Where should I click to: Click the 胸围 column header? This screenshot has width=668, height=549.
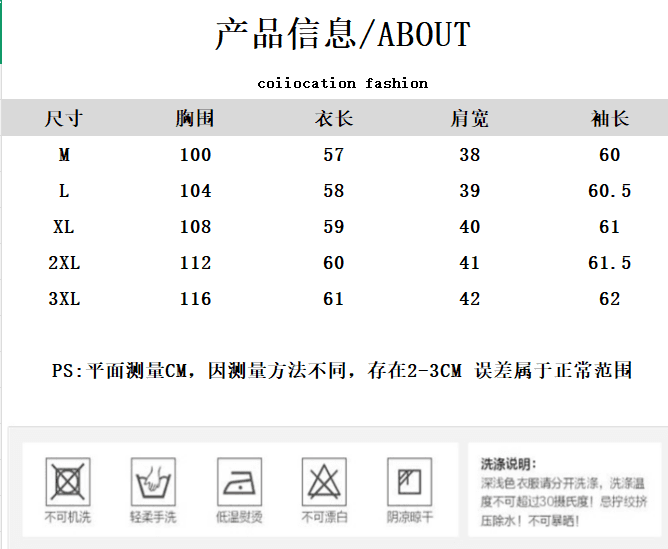click(x=195, y=118)
